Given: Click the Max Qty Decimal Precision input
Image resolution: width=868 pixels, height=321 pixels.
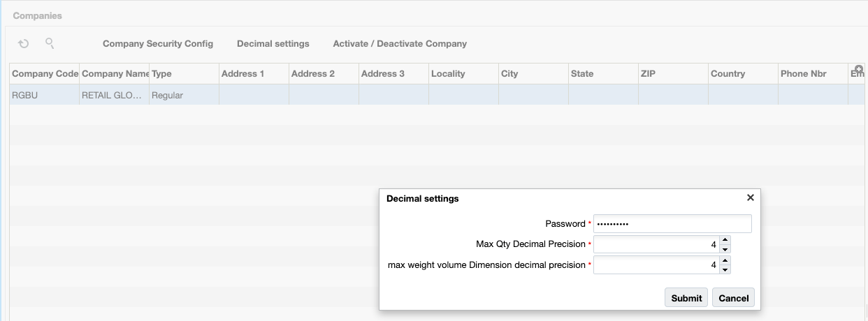Looking at the screenshot, I should click(x=656, y=244).
